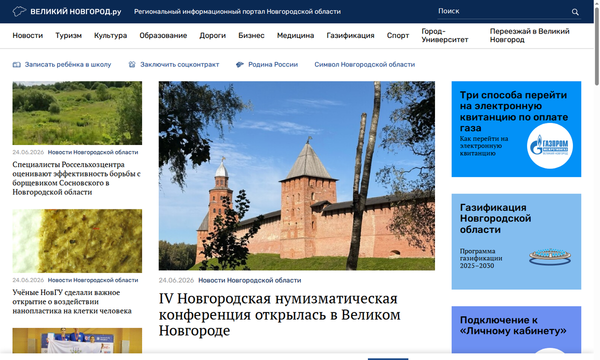Click the gas burner icon in the Газификация banner
The height and width of the screenshot is (360, 600).
[550, 257]
